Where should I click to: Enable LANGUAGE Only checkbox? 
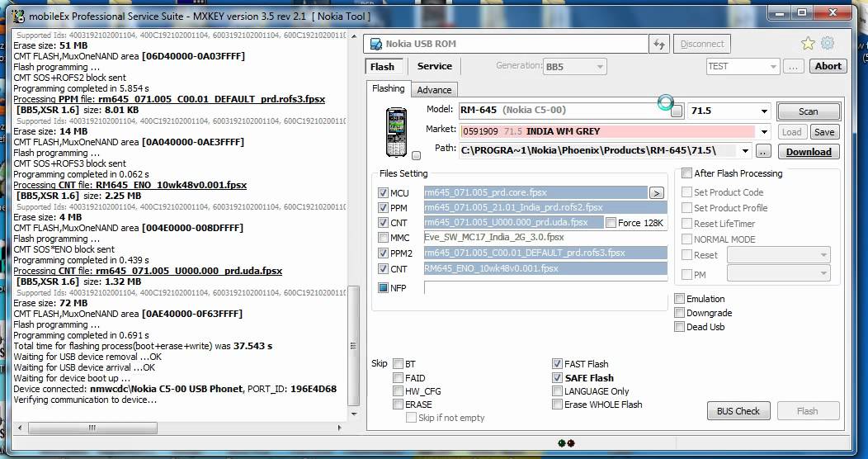(x=557, y=391)
